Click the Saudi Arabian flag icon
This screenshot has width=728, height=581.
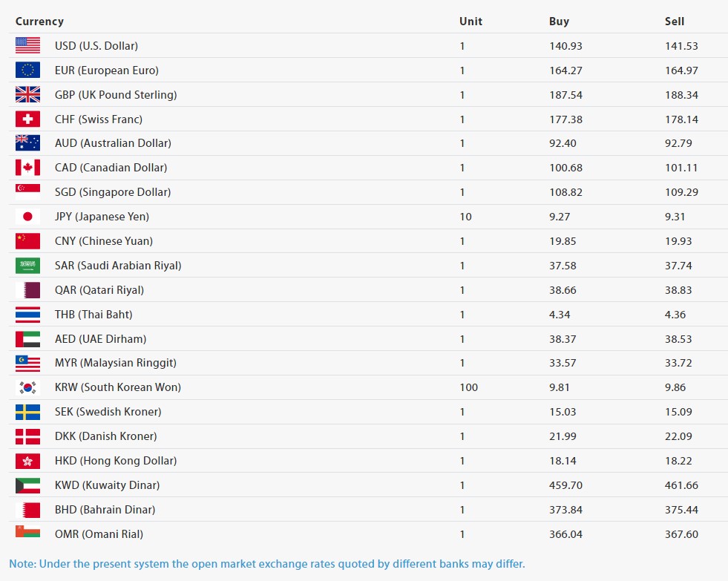27,266
